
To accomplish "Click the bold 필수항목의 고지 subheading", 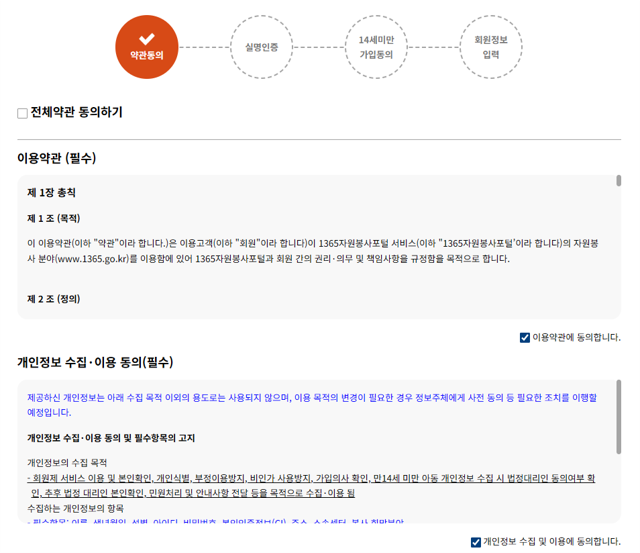I will pyautogui.click(x=110, y=437).
